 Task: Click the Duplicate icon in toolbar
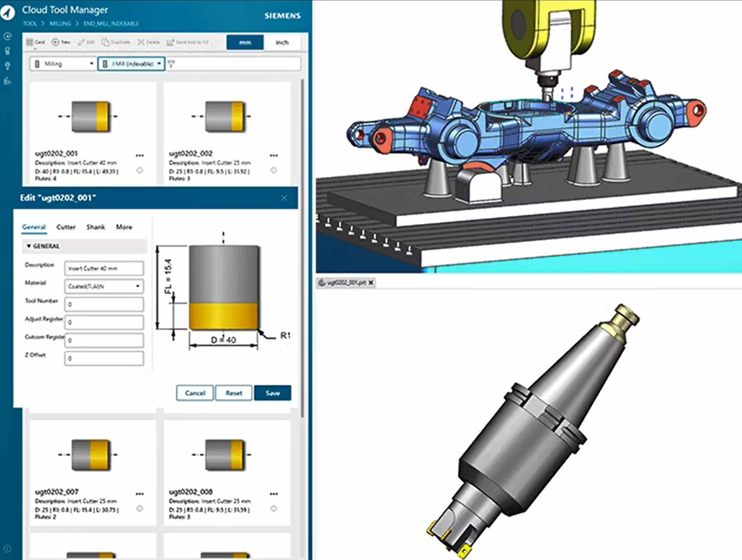pyautogui.click(x=105, y=42)
